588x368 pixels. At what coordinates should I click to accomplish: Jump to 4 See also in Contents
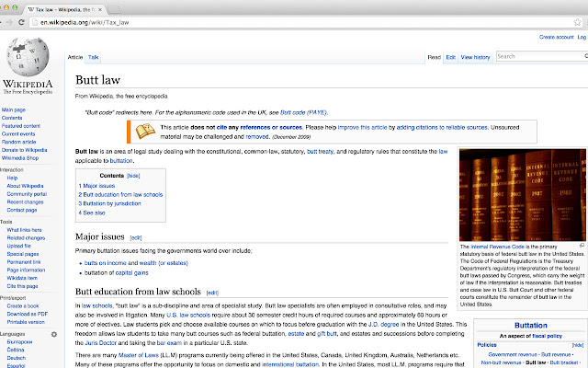[x=92, y=213]
